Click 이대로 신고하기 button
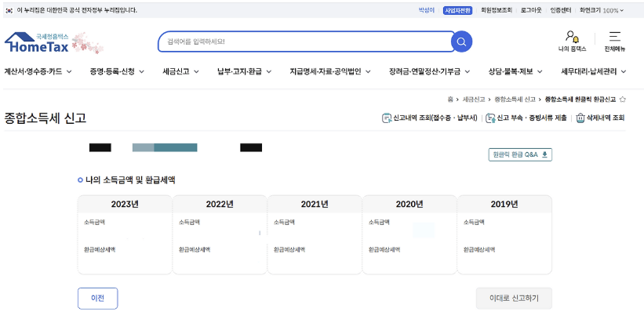This screenshot has width=644, height=326. [x=514, y=298]
